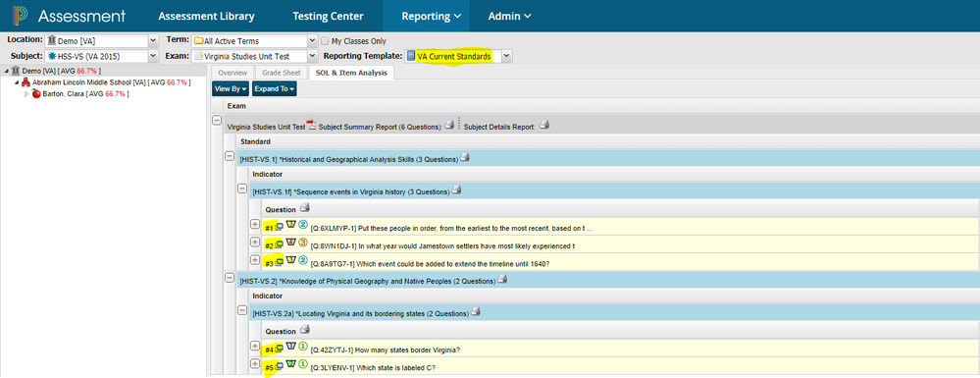This screenshot has height=378, width=980.
Task: Switch to the Overview tab
Action: pos(232,74)
